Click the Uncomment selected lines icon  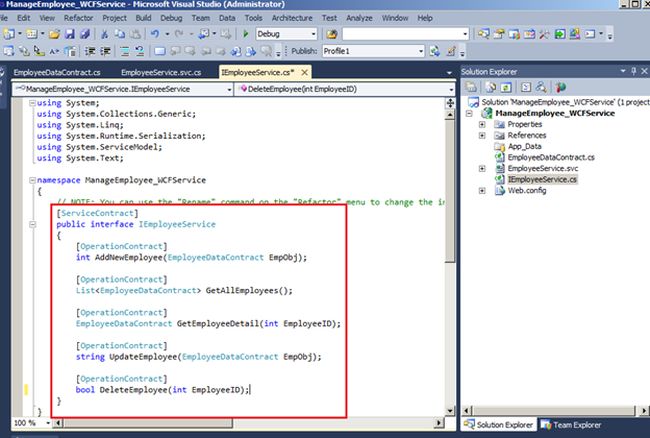tap(140, 51)
